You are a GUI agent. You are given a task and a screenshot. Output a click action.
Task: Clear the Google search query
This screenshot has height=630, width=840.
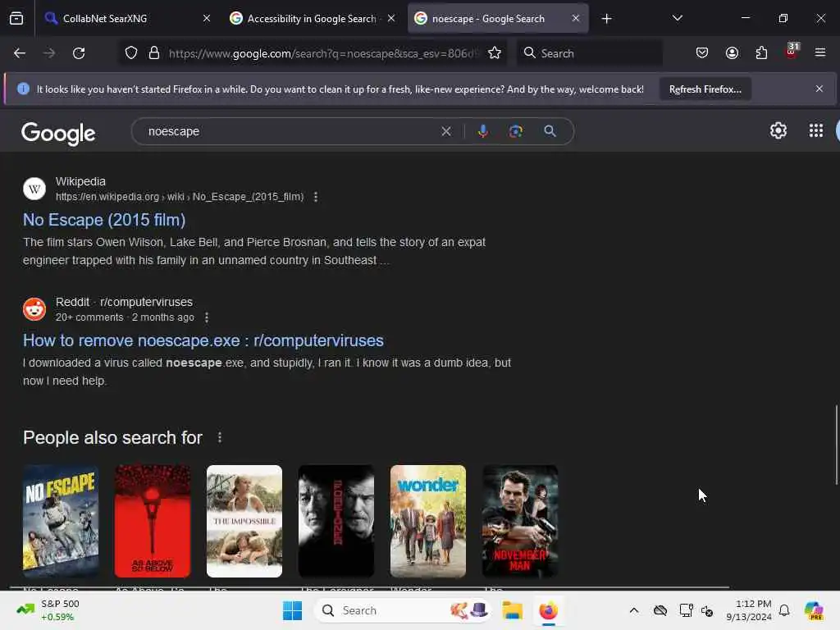445,131
